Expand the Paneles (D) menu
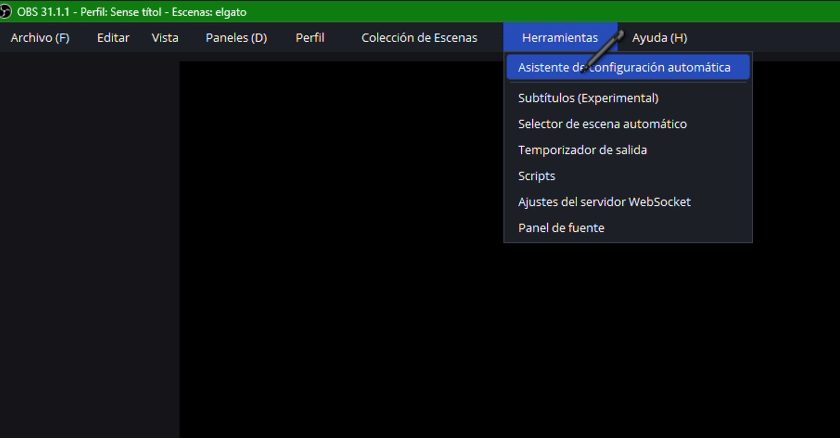Screen dimensions: 840x438 pyautogui.click(x=236, y=38)
